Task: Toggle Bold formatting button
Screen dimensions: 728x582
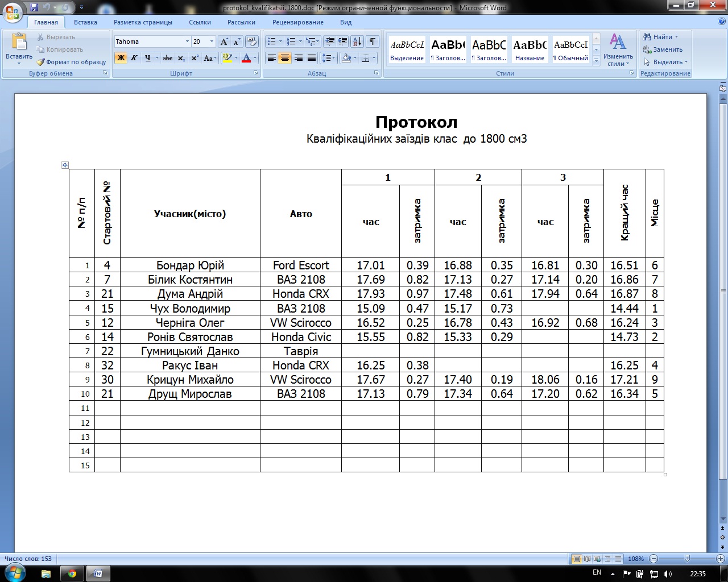Action: click(x=121, y=58)
